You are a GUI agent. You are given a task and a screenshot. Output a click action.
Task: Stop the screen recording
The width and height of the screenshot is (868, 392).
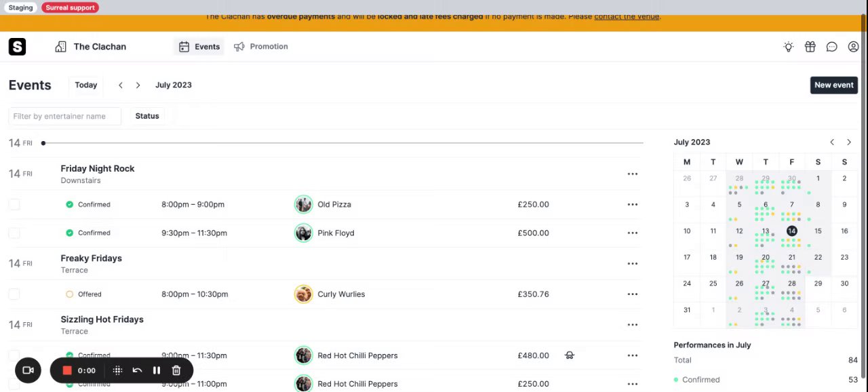click(67, 370)
